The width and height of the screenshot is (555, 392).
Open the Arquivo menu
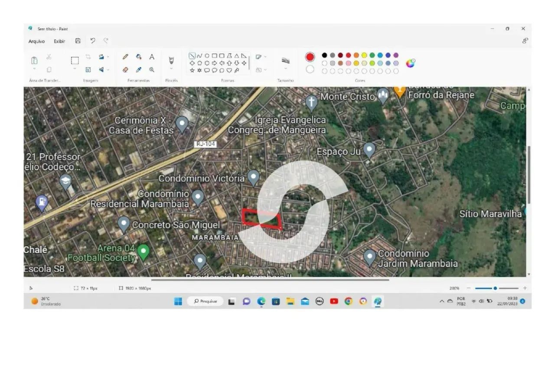[x=36, y=41]
